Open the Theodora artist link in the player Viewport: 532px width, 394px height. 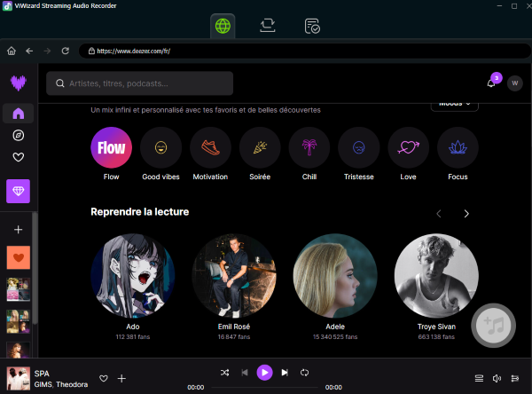coord(72,384)
